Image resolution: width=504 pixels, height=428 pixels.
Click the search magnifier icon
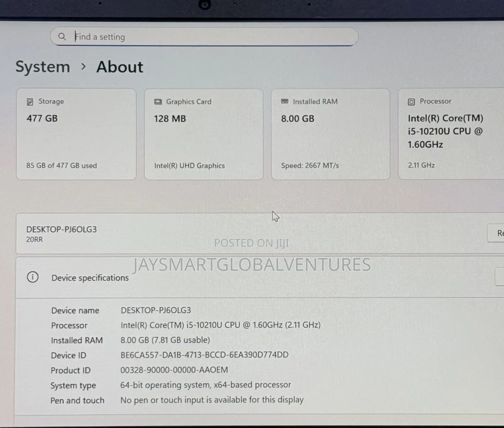[x=62, y=37]
